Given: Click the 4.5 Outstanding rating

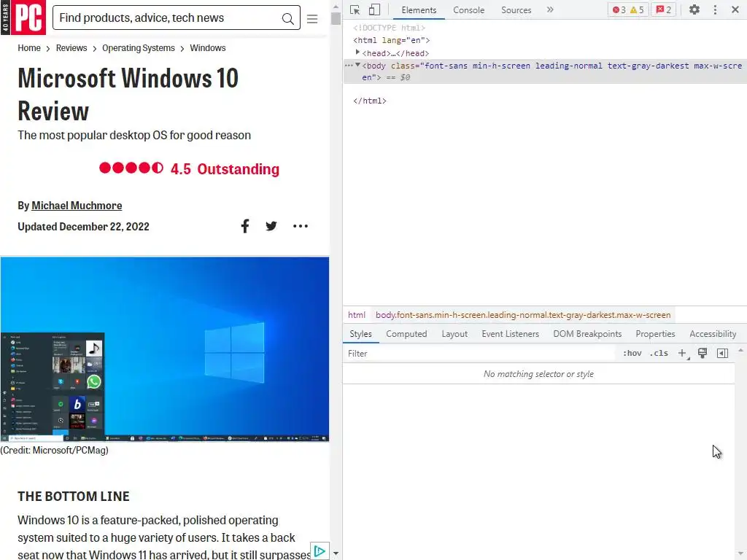Looking at the screenshot, I should pos(189,168).
